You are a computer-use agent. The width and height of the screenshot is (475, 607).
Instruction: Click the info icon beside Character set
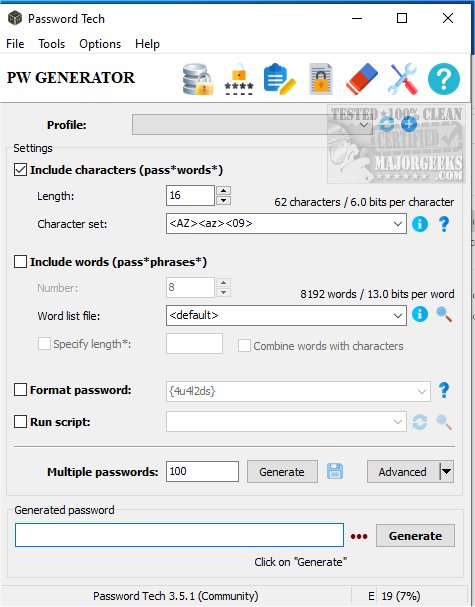point(420,224)
